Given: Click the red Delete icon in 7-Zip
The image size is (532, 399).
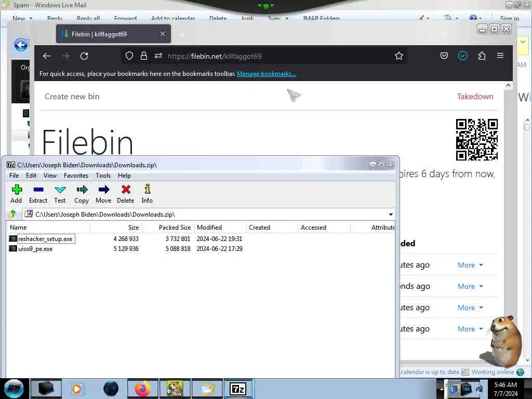Looking at the screenshot, I should pyautogui.click(x=126, y=194).
